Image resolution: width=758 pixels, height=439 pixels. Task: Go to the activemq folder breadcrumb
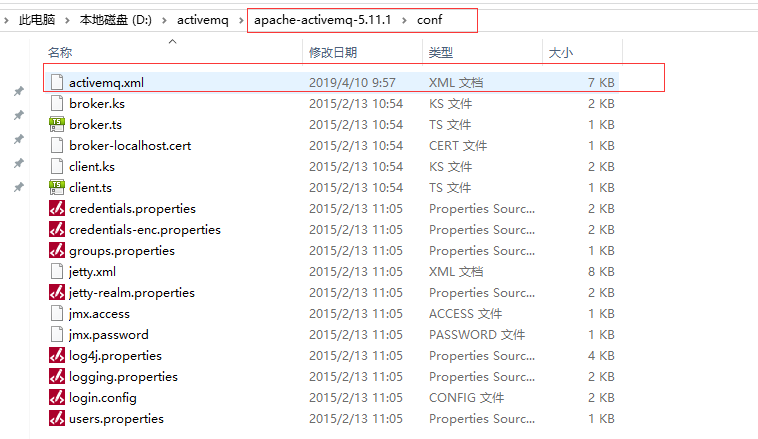(x=203, y=20)
